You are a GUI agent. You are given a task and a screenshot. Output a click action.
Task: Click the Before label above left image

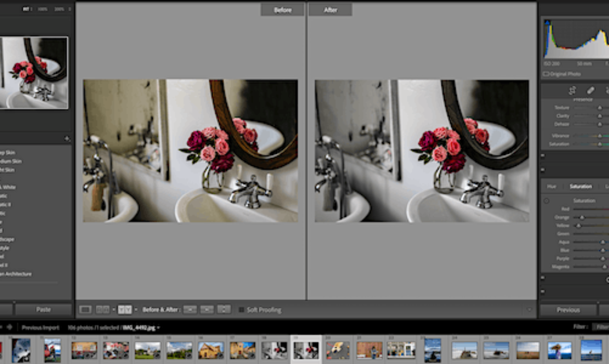(x=282, y=10)
